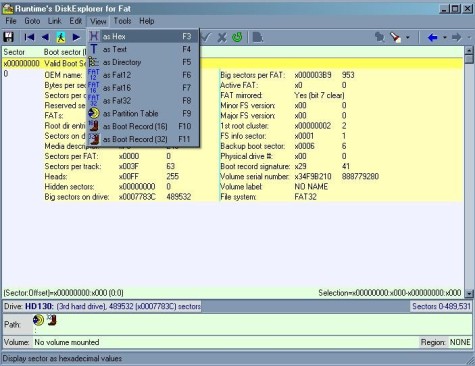
Task: Click the grey document toolbar icon
Action: [258, 37]
